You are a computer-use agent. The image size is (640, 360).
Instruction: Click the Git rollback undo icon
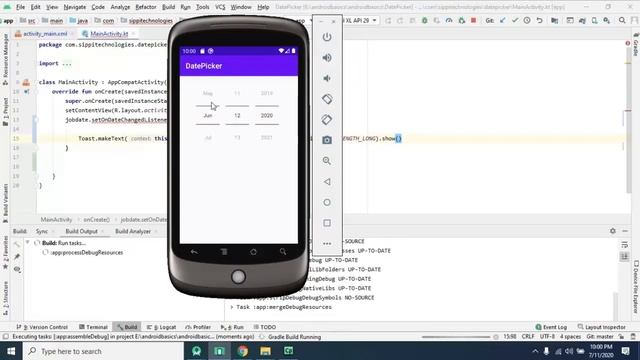pyautogui.click(x=540, y=20)
